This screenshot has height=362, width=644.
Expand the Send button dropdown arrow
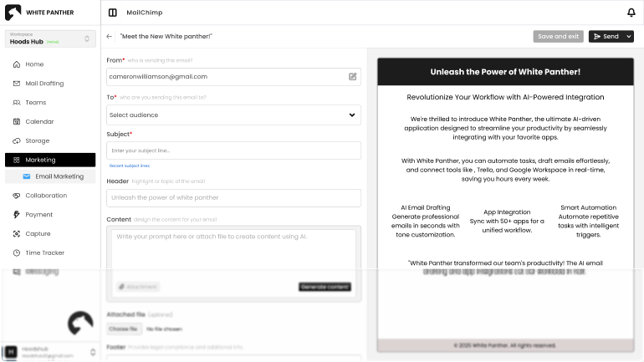pyautogui.click(x=629, y=37)
